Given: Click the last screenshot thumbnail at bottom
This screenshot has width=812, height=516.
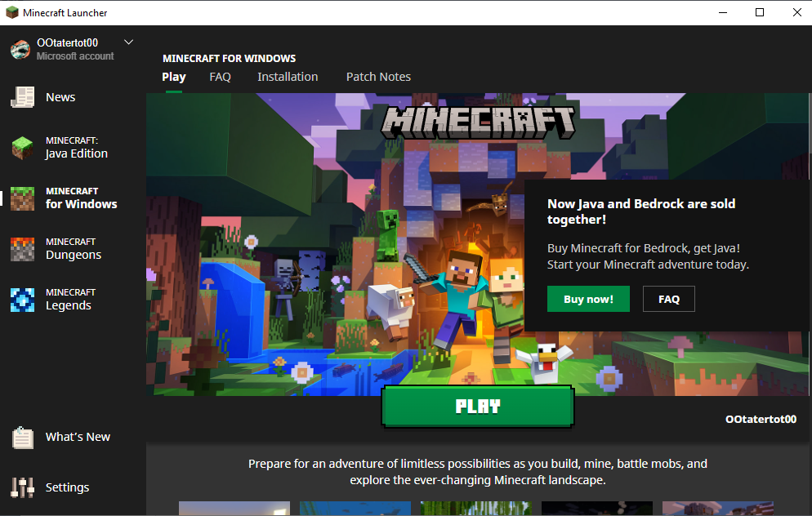Looking at the screenshot, I should click(x=718, y=508).
